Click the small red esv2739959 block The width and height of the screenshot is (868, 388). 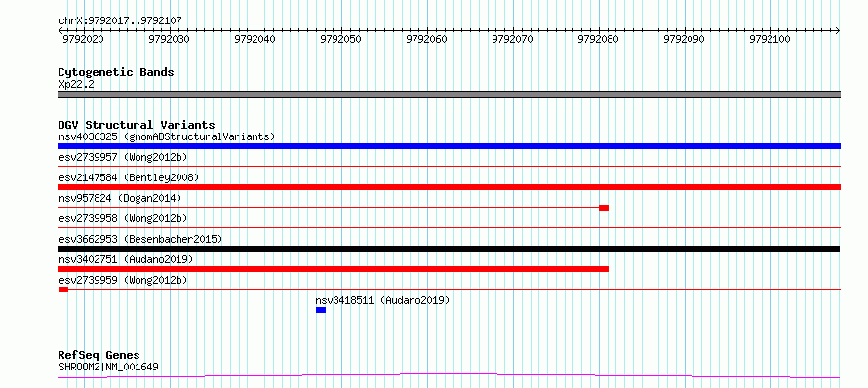63,290
